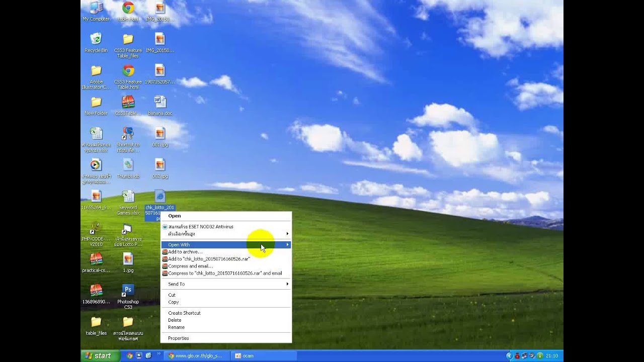644x362 pixels.
Task: Choose Copy in the context menu
Action: point(226,302)
